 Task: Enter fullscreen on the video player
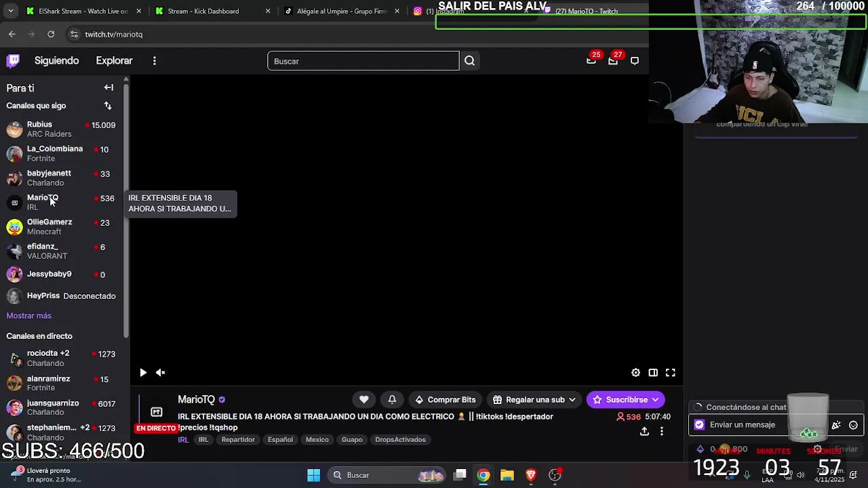(x=671, y=373)
